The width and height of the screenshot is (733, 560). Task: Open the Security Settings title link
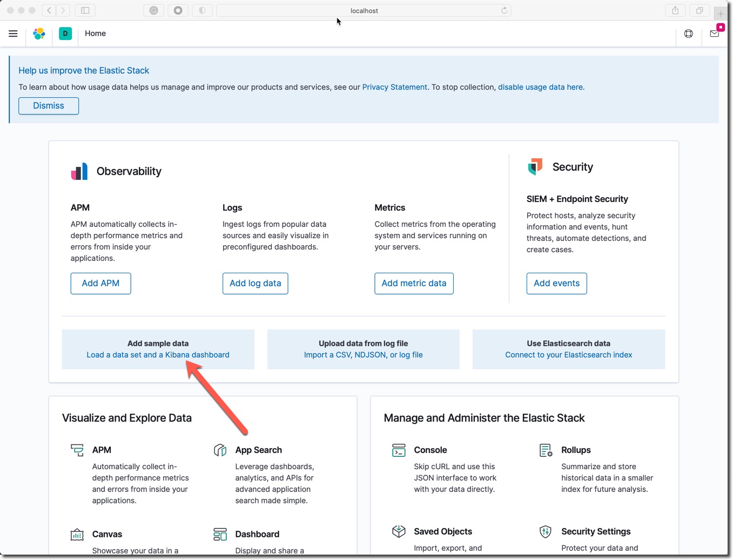[596, 531]
